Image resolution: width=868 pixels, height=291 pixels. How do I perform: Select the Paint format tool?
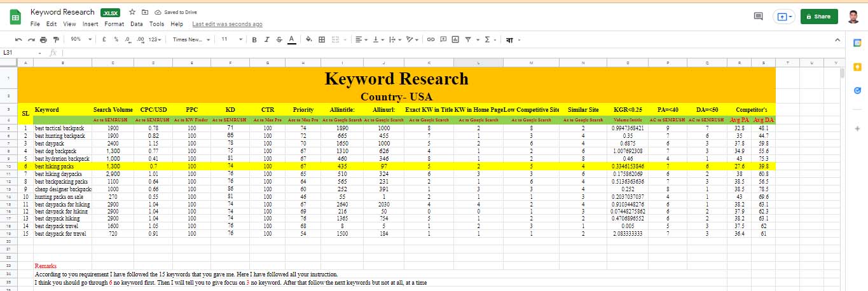(x=55, y=39)
